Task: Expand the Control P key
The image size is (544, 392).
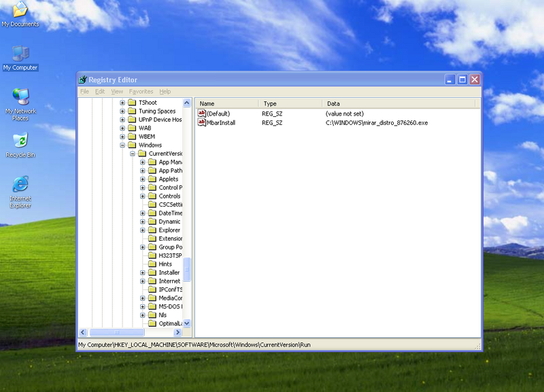Action: pyautogui.click(x=142, y=188)
